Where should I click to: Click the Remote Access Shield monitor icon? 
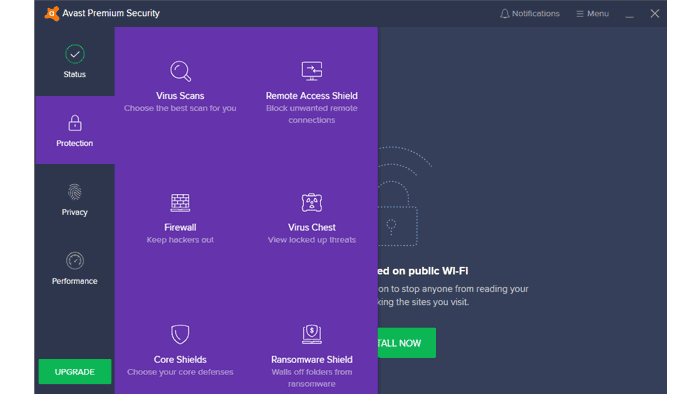pyautogui.click(x=312, y=71)
